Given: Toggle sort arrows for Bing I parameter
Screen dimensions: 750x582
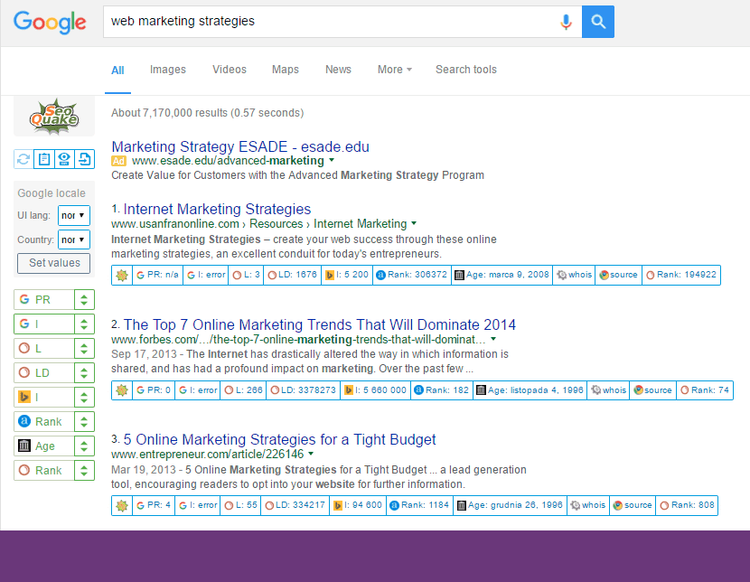Looking at the screenshot, I should [84, 397].
